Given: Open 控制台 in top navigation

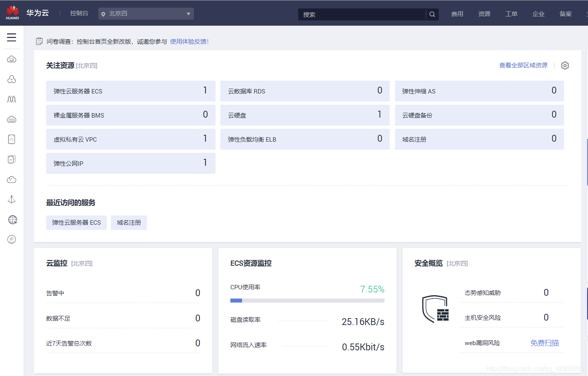Looking at the screenshot, I should [x=79, y=13].
